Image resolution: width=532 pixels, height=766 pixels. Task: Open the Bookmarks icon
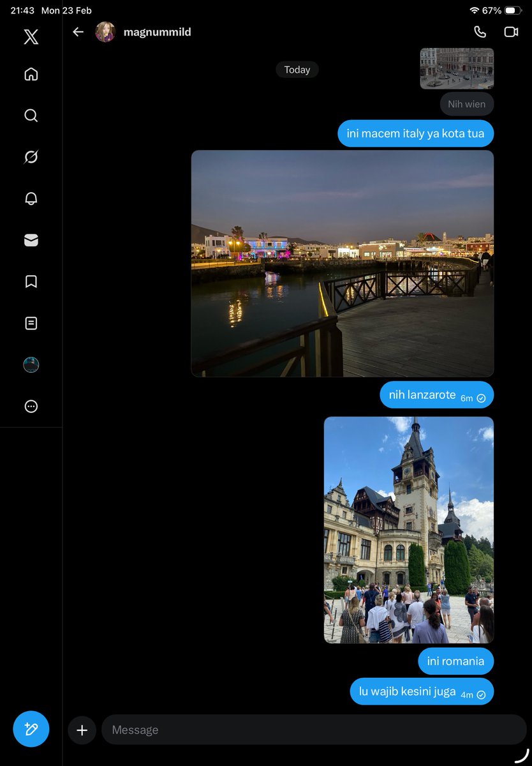click(x=31, y=282)
